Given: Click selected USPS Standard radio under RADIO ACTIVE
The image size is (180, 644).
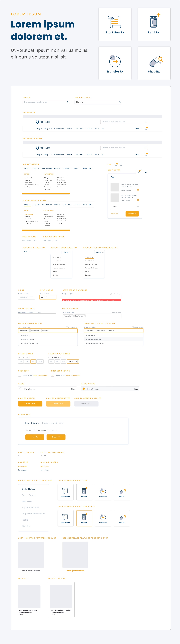Looking at the screenshot, I should coord(84,389).
